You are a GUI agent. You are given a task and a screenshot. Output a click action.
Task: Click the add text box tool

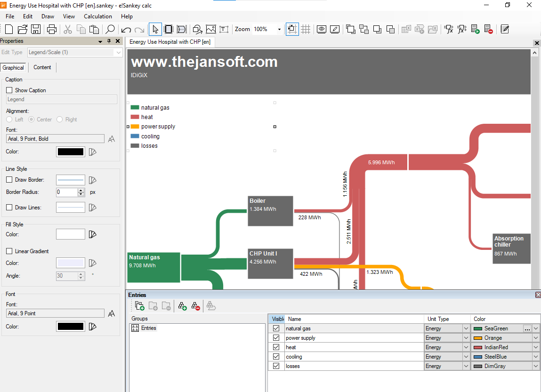[x=224, y=29]
